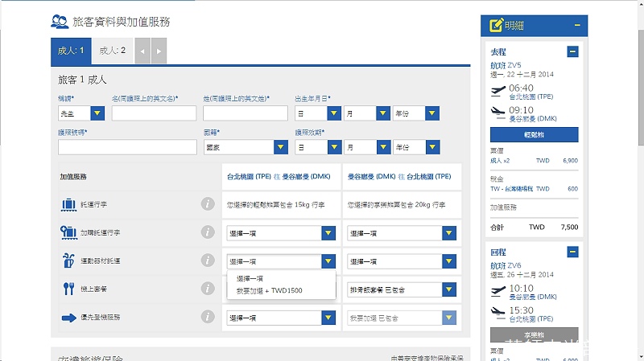Click the checked-baggage suitcase icon
The image size is (644, 361).
pyautogui.click(x=68, y=204)
